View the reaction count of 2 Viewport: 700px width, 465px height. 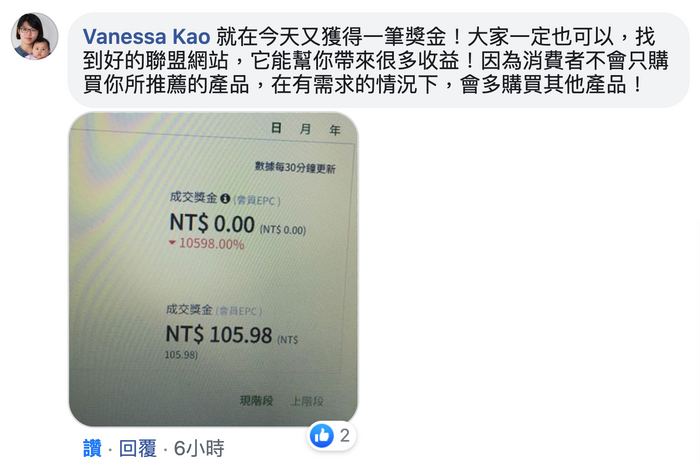(x=345, y=436)
